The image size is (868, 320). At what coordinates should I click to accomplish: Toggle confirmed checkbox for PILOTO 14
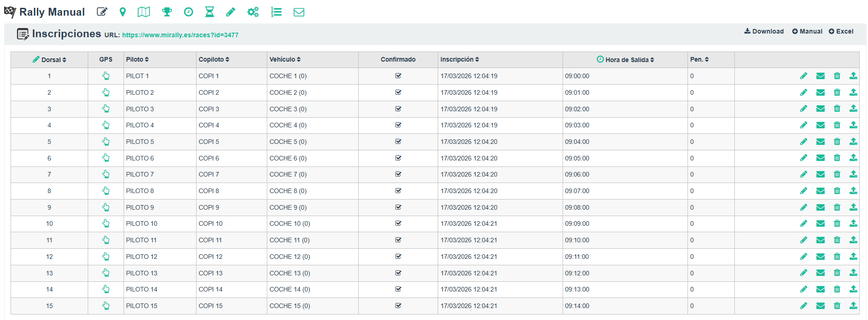click(x=398, y=289)
